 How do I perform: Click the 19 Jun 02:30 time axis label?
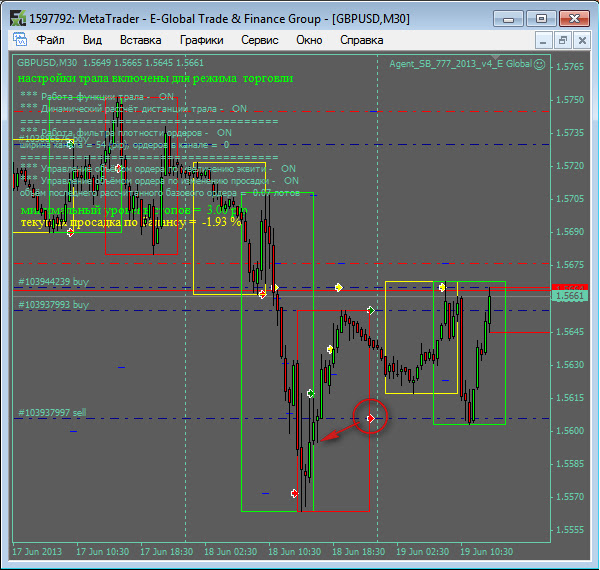point(422,552)
